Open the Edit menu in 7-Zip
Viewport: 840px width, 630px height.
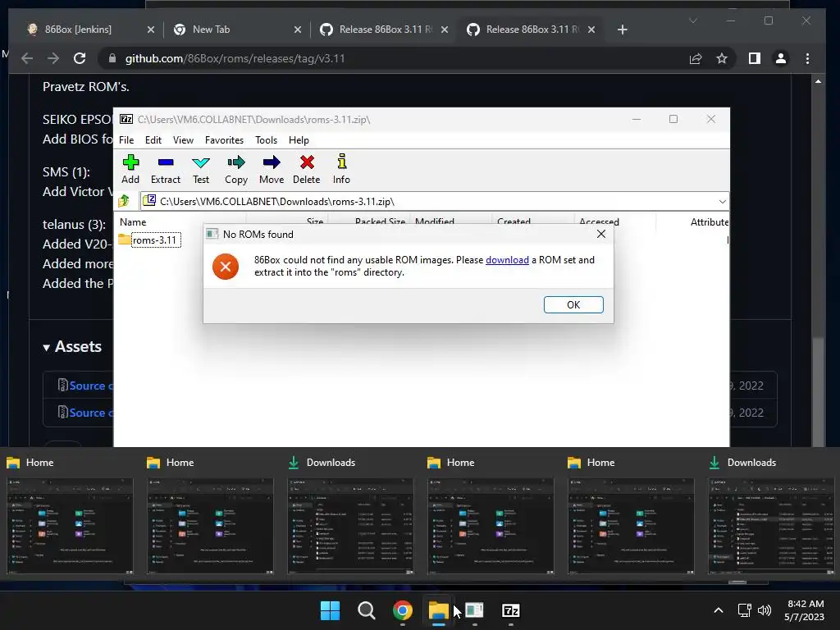(153, 139)
